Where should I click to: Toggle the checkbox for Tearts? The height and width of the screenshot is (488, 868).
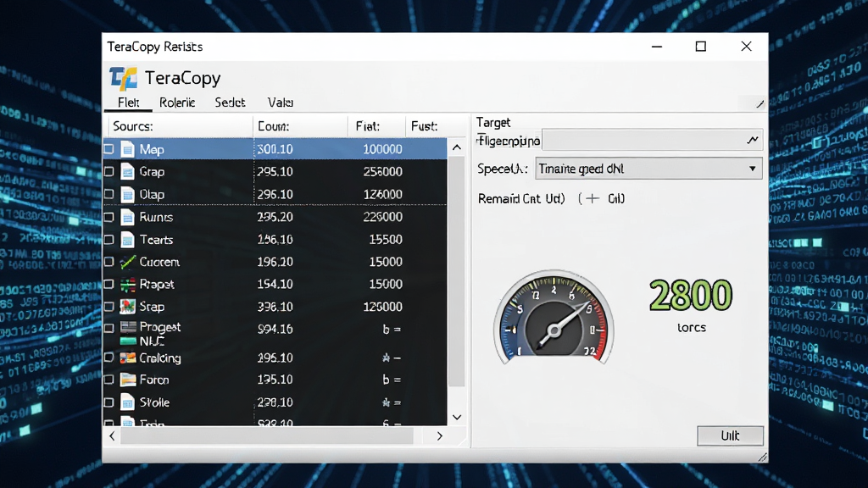tap(109, 240)
